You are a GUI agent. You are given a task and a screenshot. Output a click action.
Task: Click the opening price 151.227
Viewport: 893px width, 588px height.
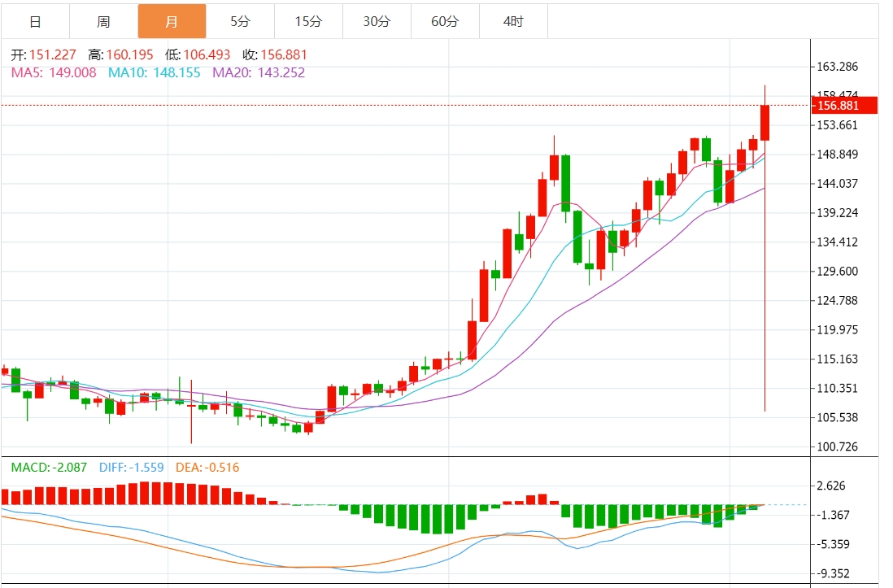(x=52, y=55)
